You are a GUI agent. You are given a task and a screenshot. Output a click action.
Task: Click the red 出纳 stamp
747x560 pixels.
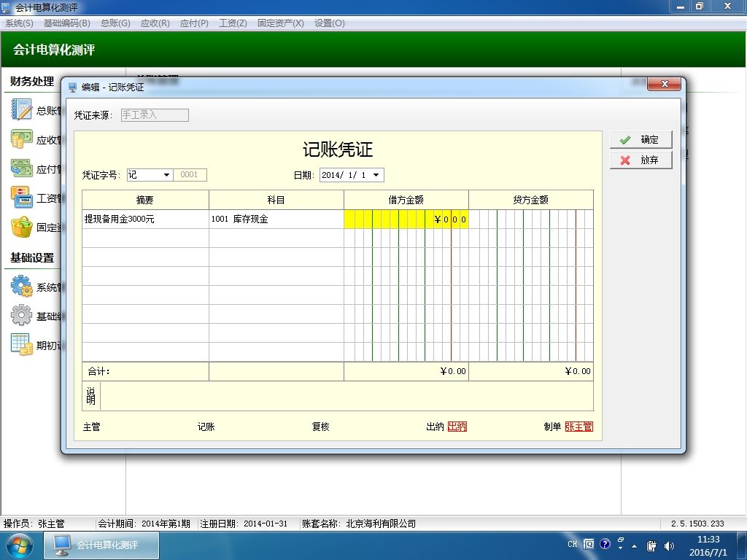(457, 427)
